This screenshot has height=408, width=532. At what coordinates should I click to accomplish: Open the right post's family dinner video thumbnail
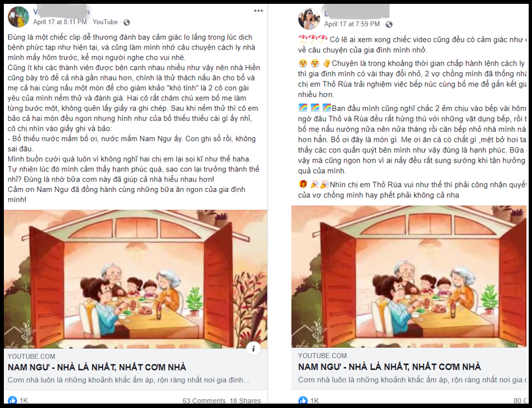pyautogui.click(x=409, y=277)
